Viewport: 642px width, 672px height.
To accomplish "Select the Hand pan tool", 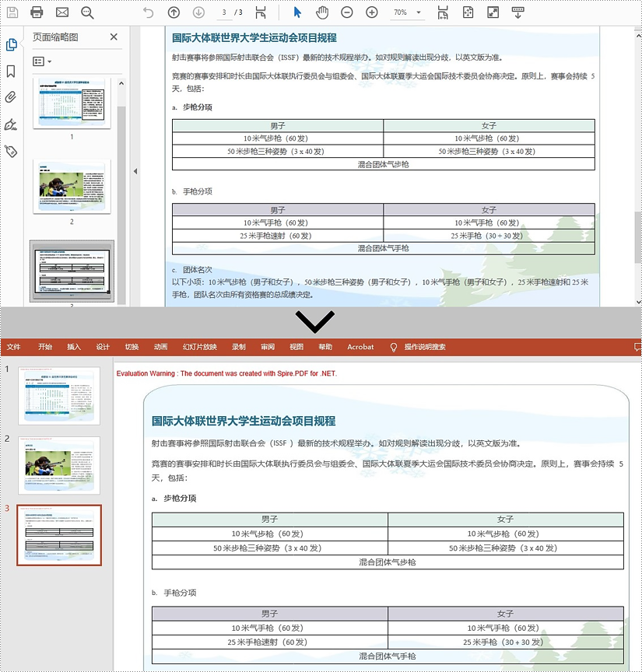I will 322,12.
